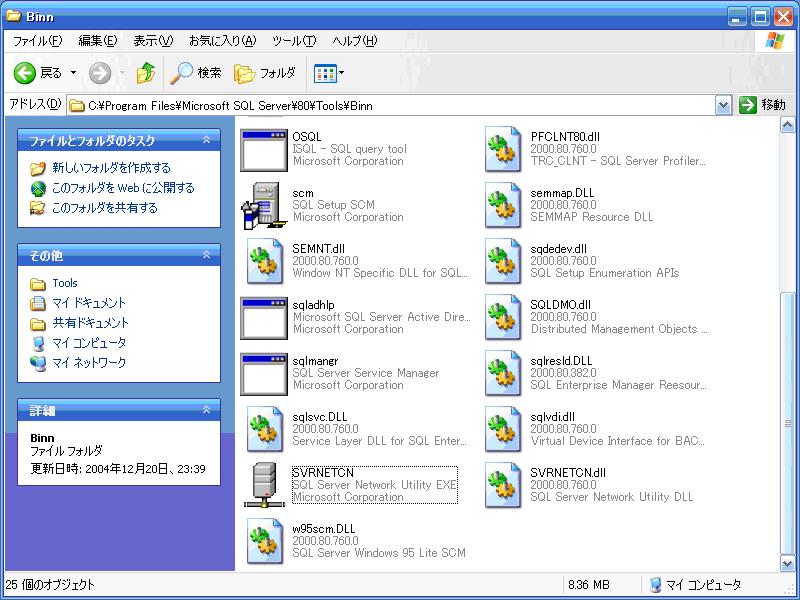Open the address bar dropdown list
The width and height of the screenshot is (800, 600).
click(x=723, y=104)
